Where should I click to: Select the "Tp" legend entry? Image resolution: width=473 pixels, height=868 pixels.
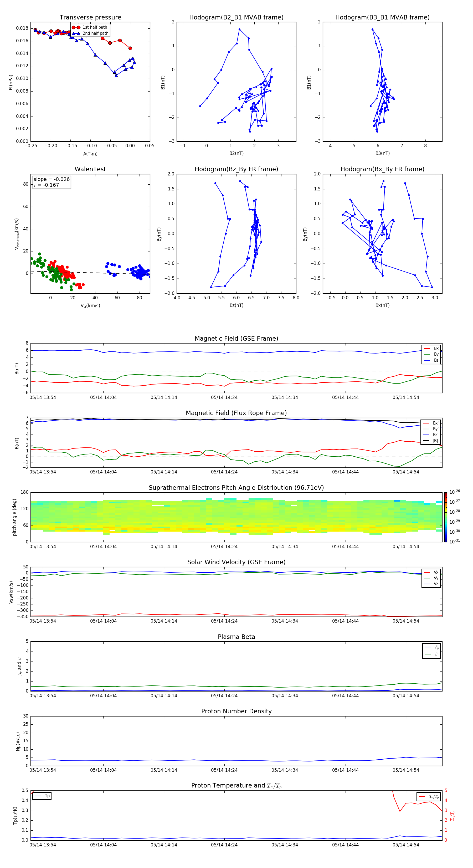click(42, 796)
